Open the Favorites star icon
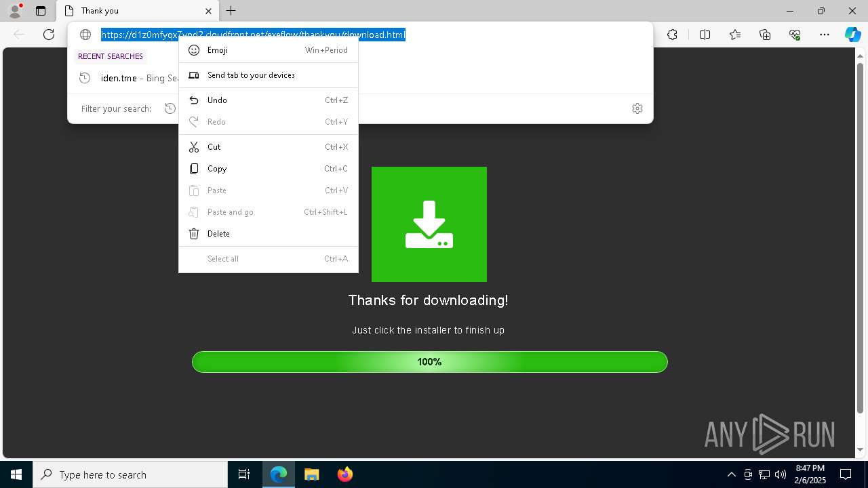The width and height of the screenshot is (868, 488). (735, 35)
